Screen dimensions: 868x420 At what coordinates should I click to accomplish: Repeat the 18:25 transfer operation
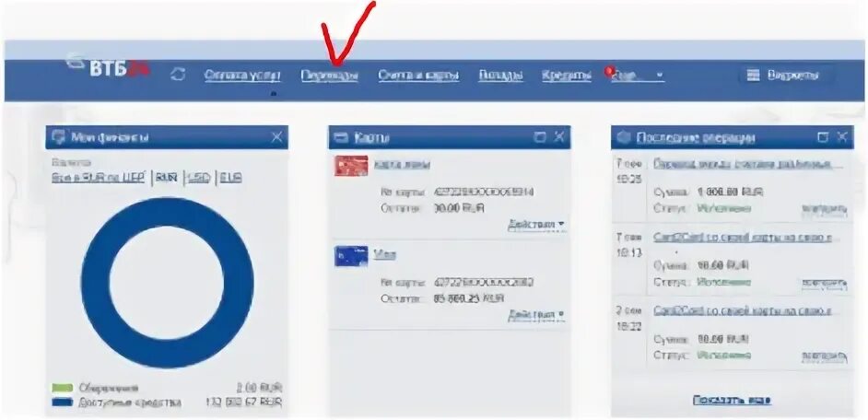(825, 210)
